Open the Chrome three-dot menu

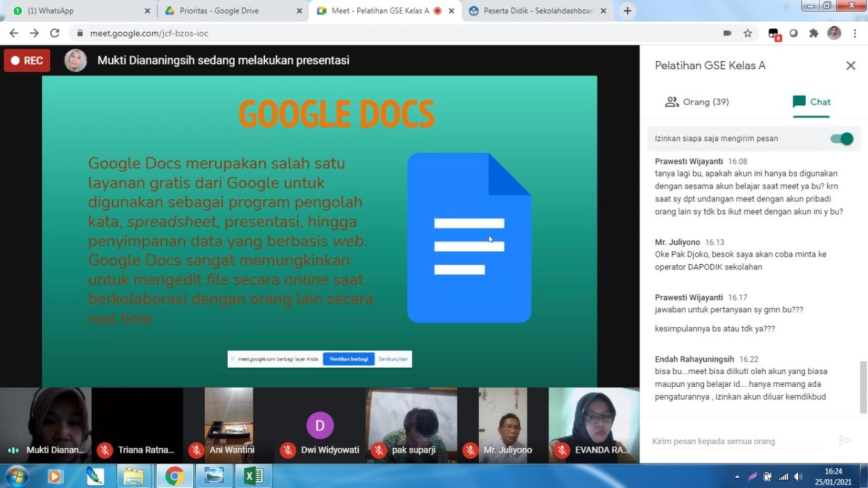[x=855, y=33]
